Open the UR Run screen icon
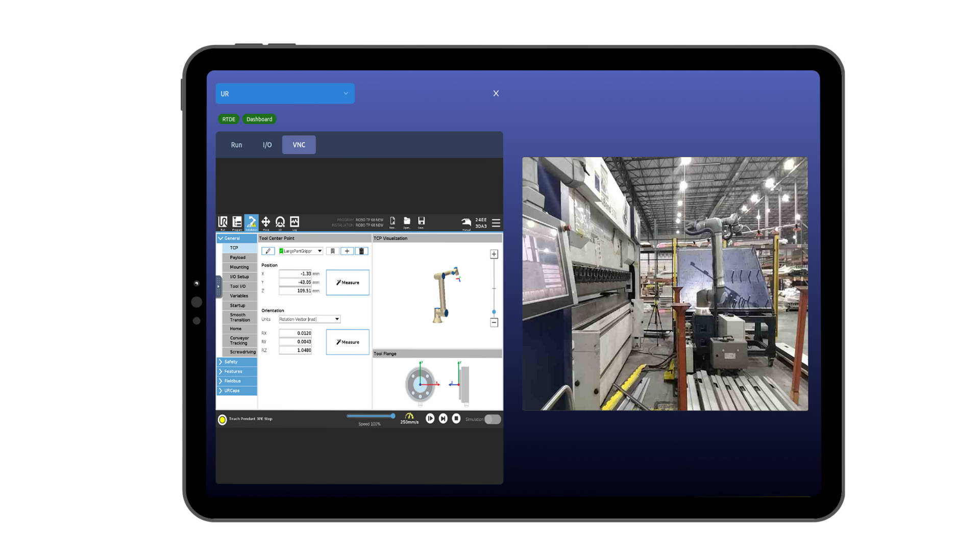The image size is (980, 551). 223,222
